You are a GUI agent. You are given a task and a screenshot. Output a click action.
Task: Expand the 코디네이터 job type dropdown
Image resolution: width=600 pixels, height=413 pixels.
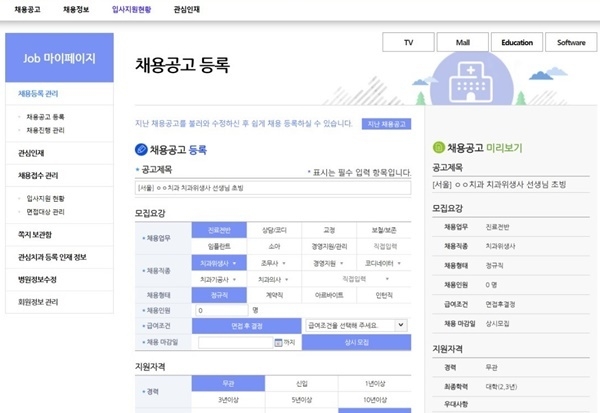coord(383,263)
